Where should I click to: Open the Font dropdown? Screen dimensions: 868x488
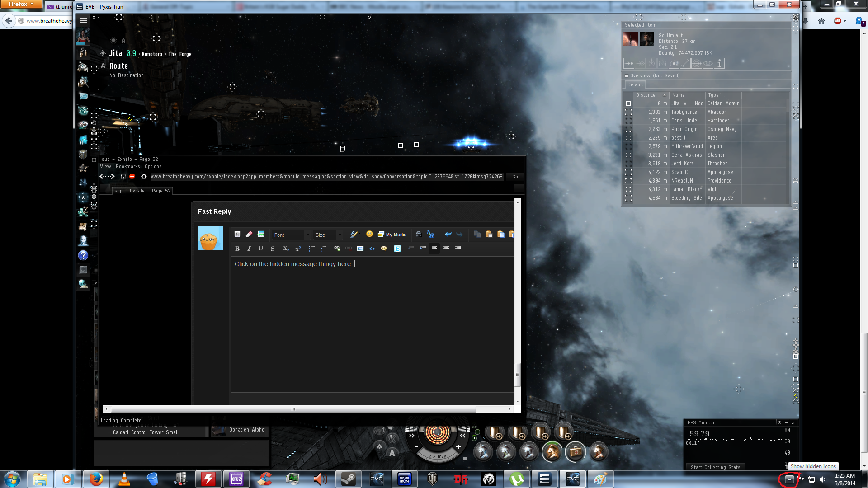(x=291, y=235)
